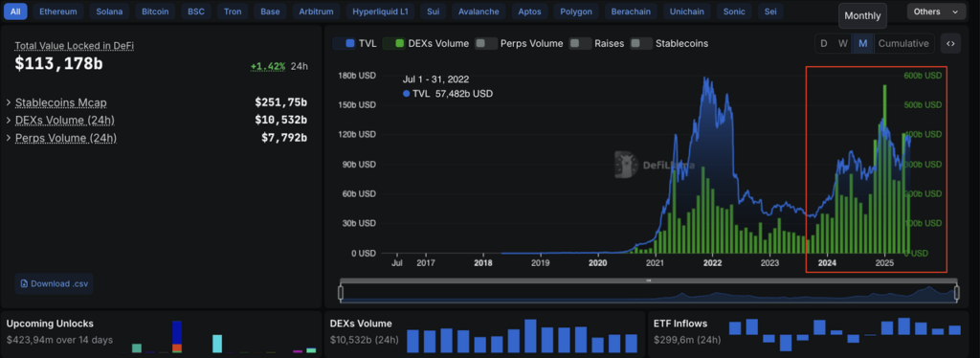Enable the Raises chart series
Image resolution: width=980 pixels, height=358 pixels.
[597, 44]
